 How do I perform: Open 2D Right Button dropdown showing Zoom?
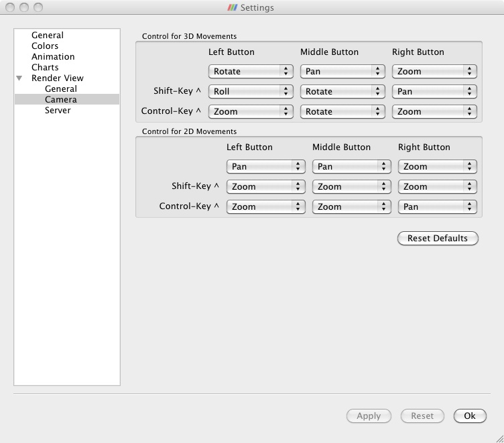tap(438, 166)
